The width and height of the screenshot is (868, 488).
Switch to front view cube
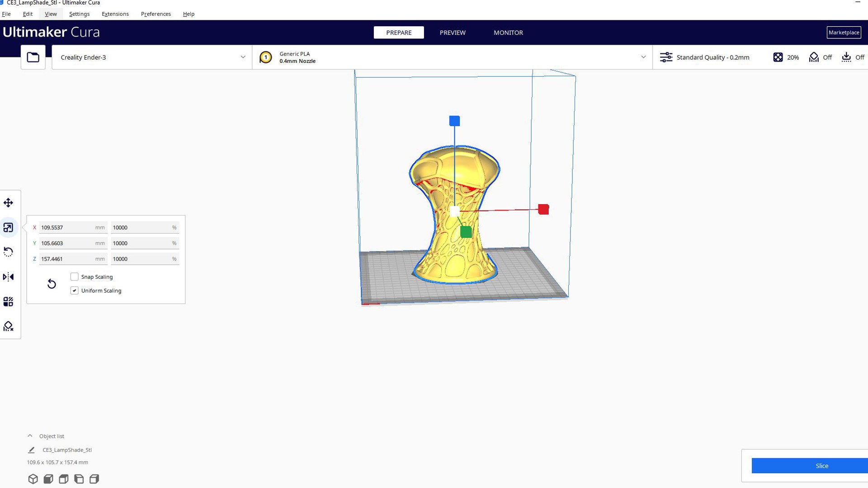pos(48,479)
